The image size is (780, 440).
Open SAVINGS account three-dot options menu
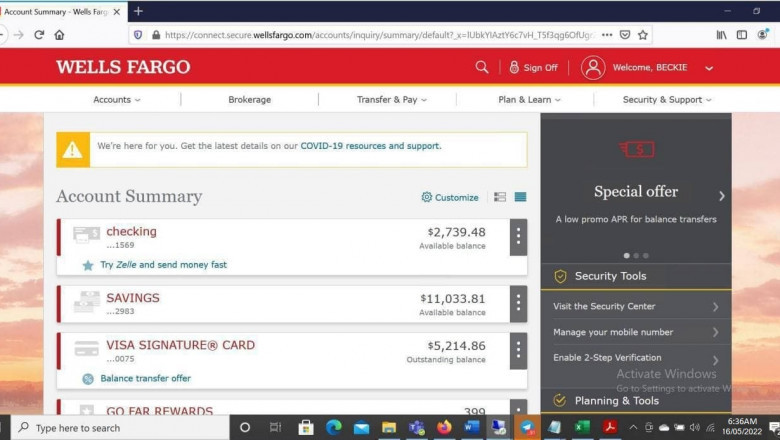click(518, 303)
